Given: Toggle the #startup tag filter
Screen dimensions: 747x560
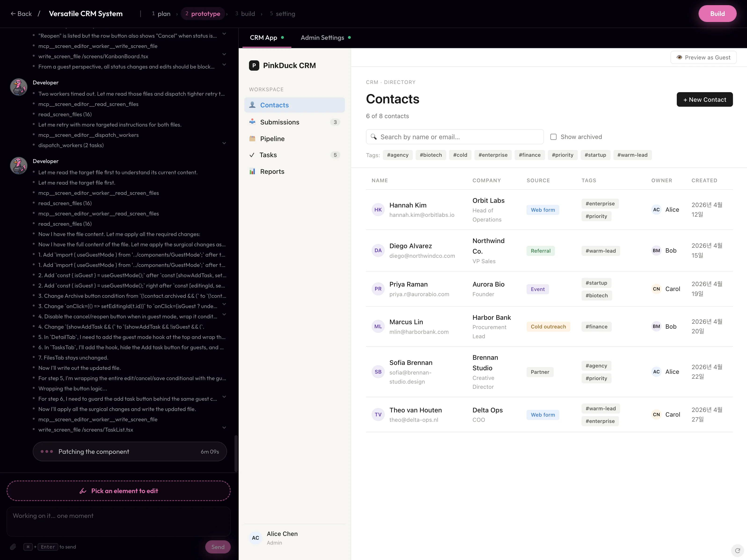Looking at the screenshot, I should (x=595, y=155).
